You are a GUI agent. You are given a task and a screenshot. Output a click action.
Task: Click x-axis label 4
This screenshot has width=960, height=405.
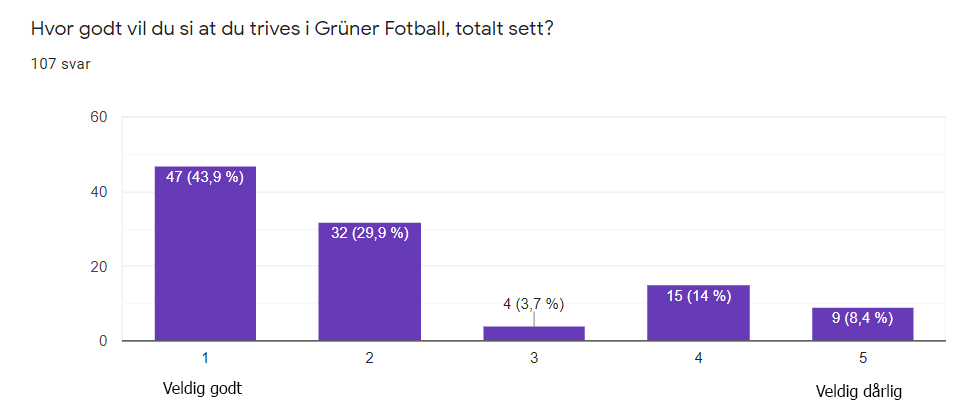[x=698, y=357]
